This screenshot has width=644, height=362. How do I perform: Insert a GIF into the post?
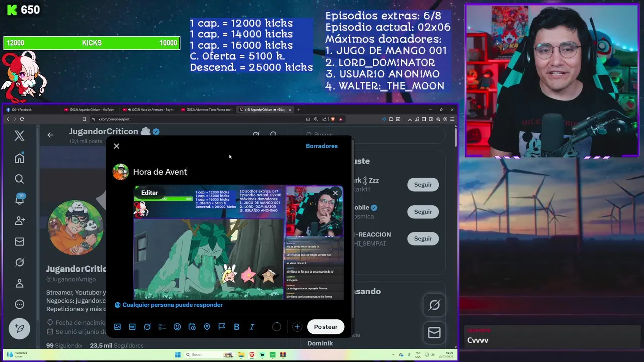pyautogui.click(x=132, y=327)
